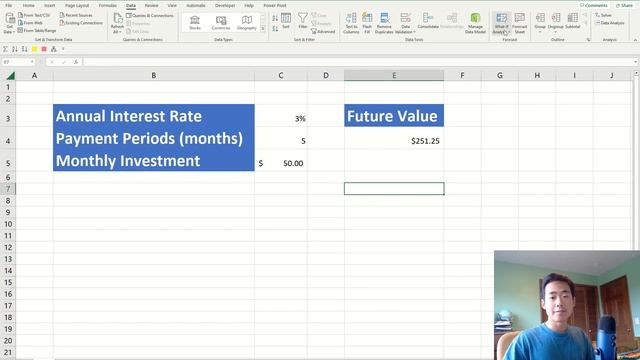
Task: Expand the Data Types gallery
Action: (263, 29)
